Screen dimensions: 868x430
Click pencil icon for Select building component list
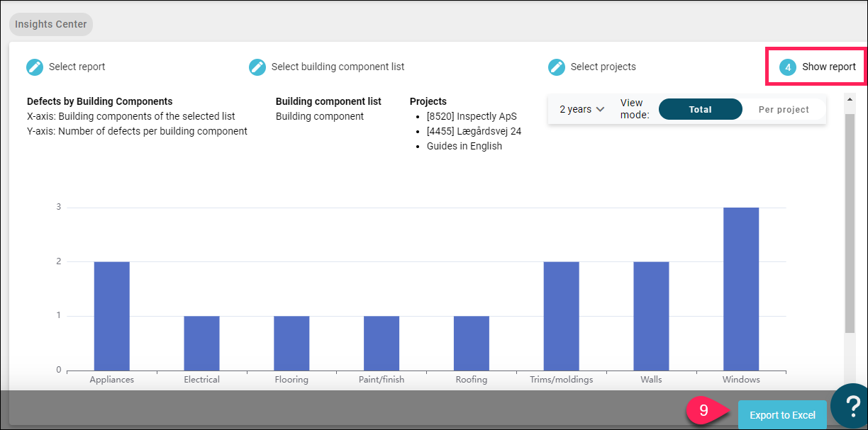click(x=257, y=67)
